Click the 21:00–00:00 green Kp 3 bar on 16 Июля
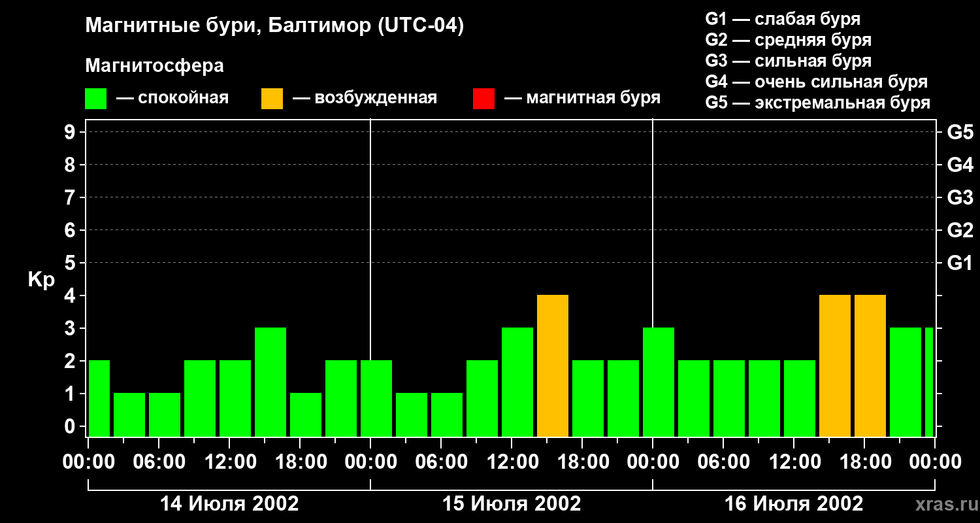This screenshot has height=523, width=980. click(x=906, y=382)
